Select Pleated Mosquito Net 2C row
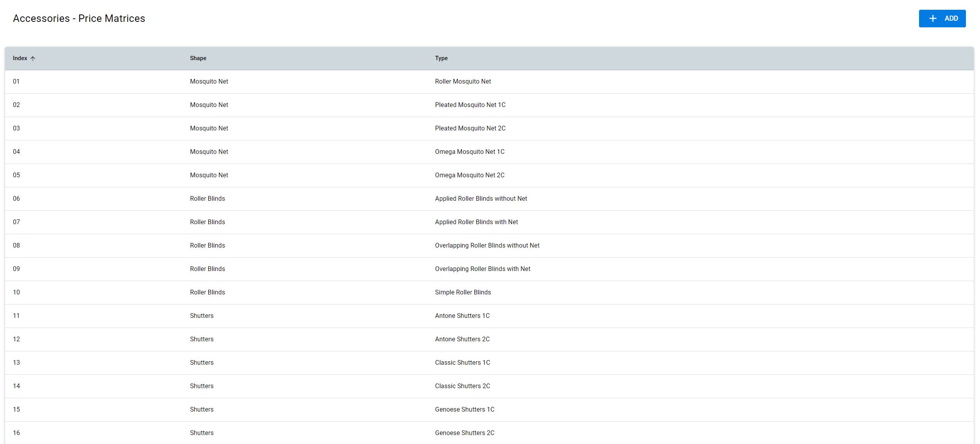The width and height of the screenshot is (980, 444). coord(470,128)
